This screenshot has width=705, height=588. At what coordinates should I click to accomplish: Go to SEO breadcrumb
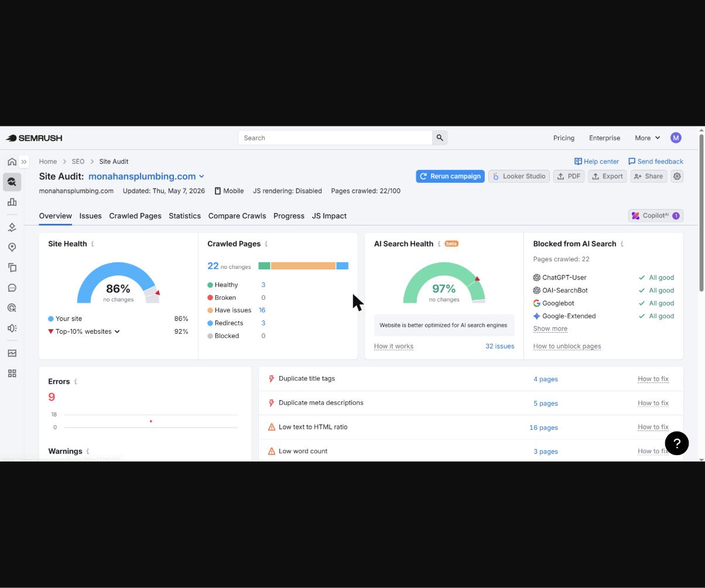click(78, 162)
